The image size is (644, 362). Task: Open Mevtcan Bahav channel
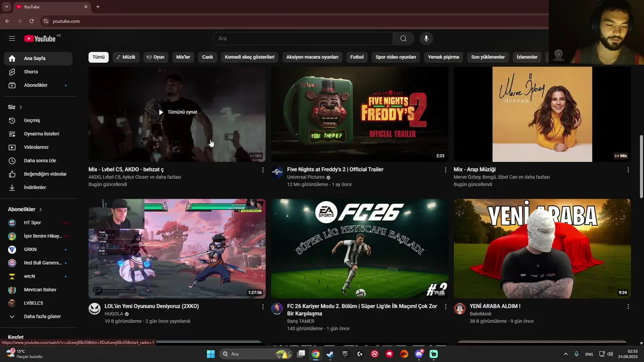(38, 290)
